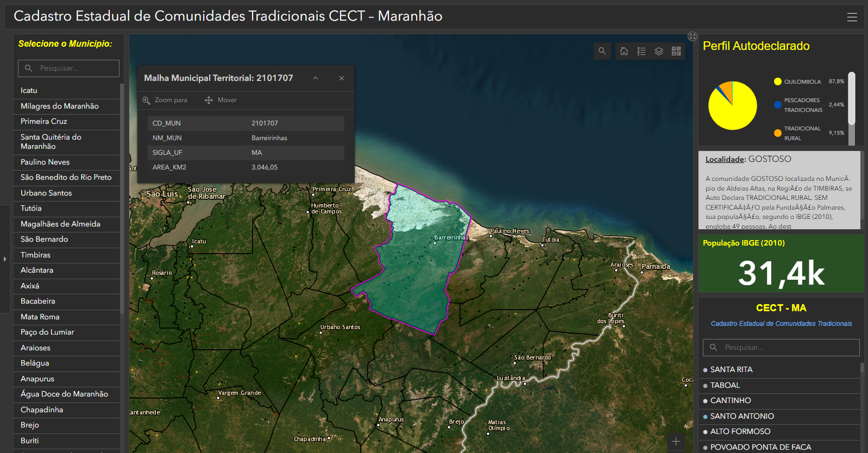Click the População IBGE 31,4k indicator
This screenshot has width=868, height=453.
coord(781,273)
